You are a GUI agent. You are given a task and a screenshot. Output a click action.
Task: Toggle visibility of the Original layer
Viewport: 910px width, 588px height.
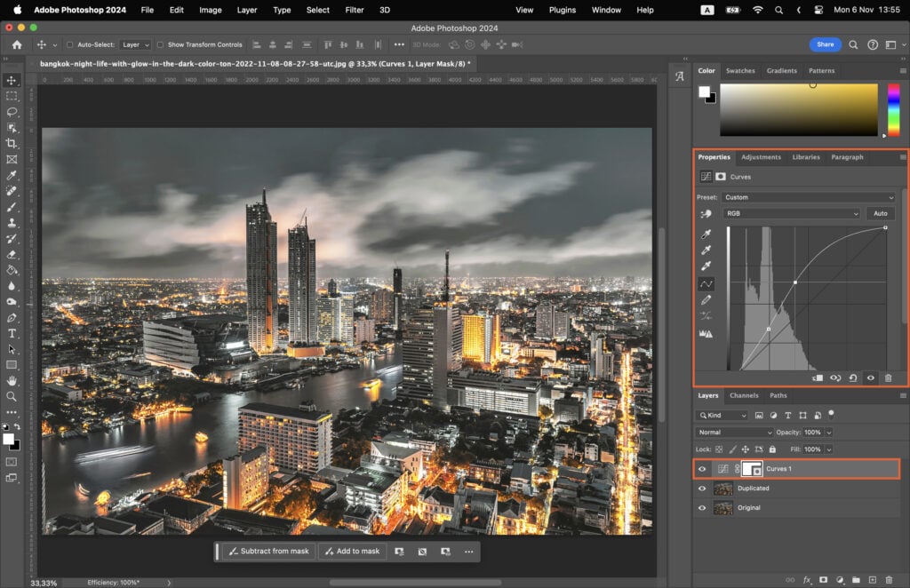click(x=701, y=507)
